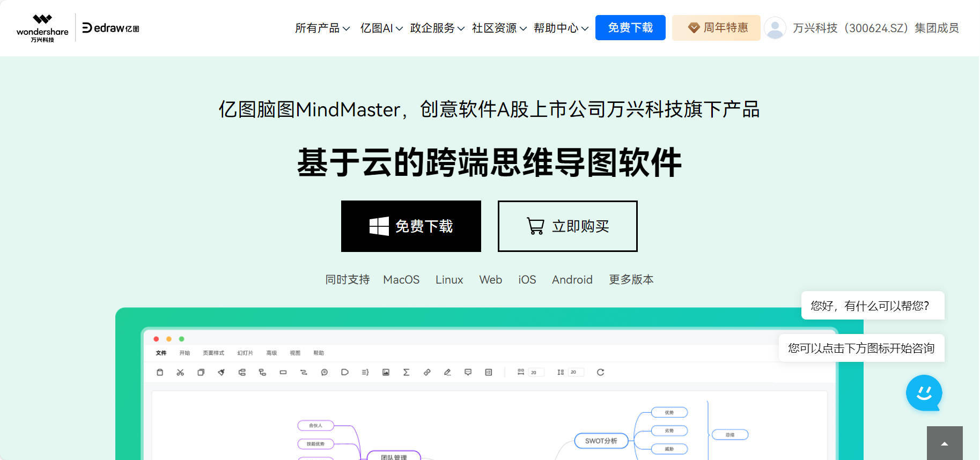Screen dimensions: 980x460
Task: Select the MacOS version link
Action: point(401,279)
